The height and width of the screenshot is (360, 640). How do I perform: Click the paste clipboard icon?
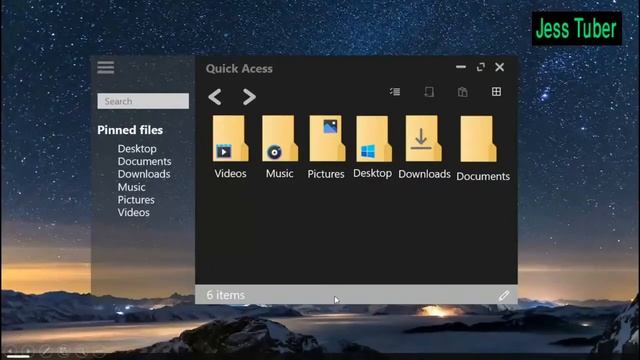click(x=462, y=92)
